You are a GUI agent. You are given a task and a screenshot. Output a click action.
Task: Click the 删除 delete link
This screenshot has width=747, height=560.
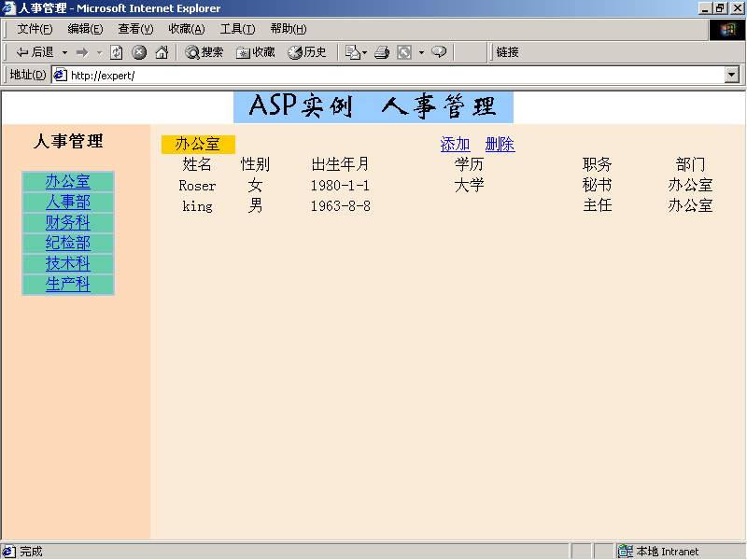click(x=500, y=145)
